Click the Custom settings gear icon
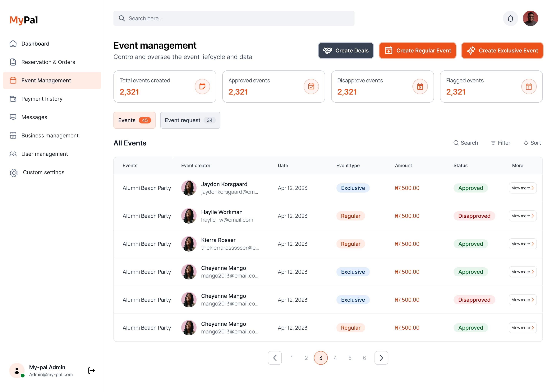This screenshot has height=392, width=552. [14, 173]
